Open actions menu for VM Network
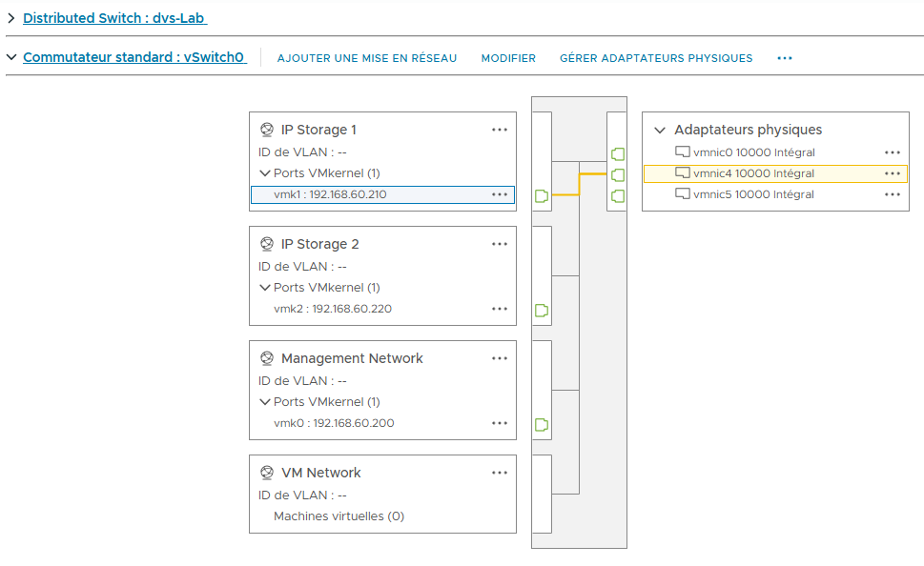The height and width of the screenshot is (566, 924). [x=500, y=472]
